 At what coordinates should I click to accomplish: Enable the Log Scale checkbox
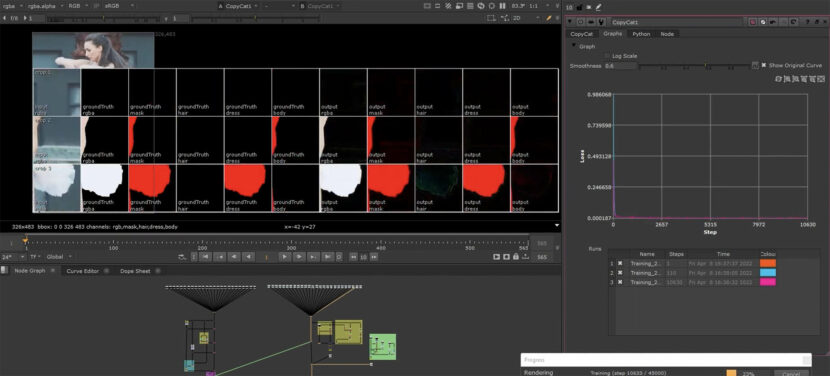tap(607, 56)
